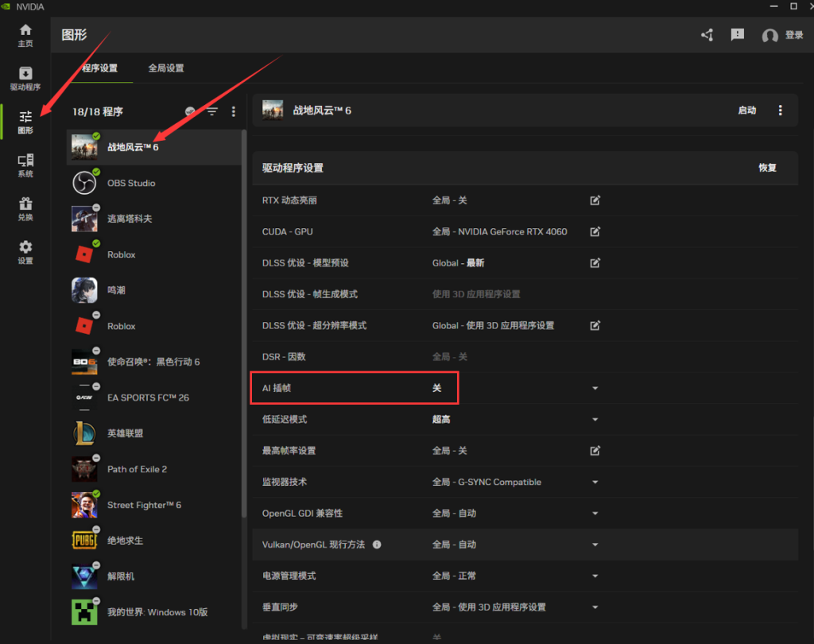This screenshot has width=814, height=644.
Task: Click the 恢复 restore button
Action: coord(767,168)
